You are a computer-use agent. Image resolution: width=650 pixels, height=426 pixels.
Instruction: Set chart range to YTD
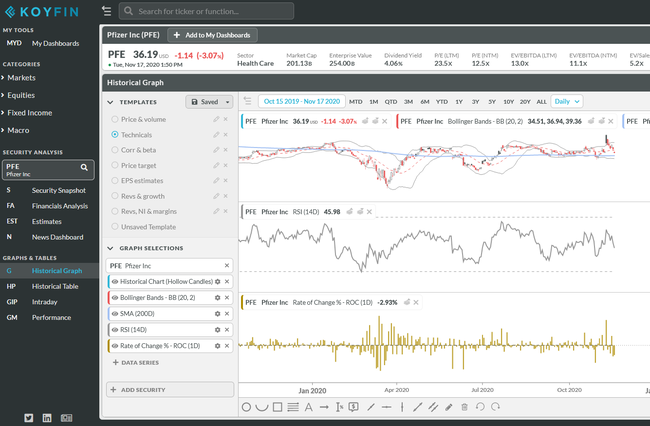click(x=442, y=102)
